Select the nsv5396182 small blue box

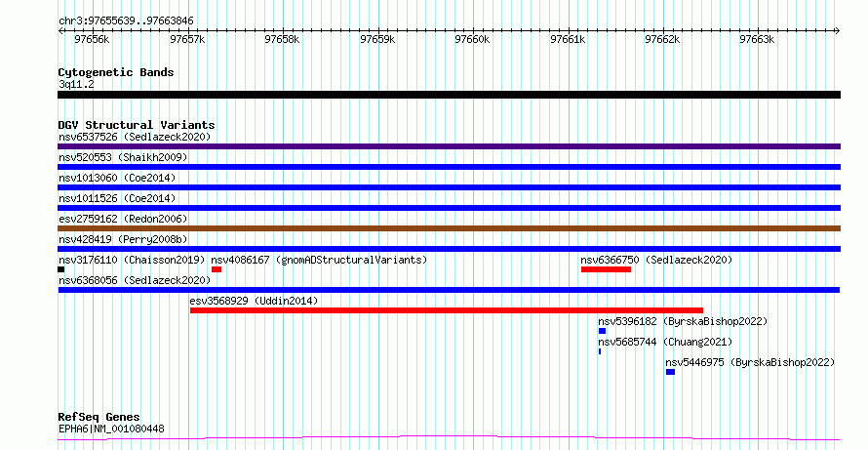603,331
